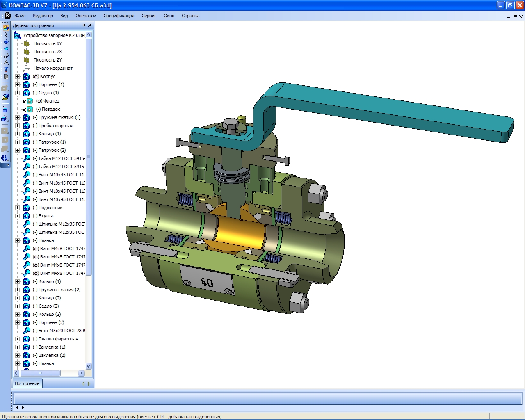
Task: Expand the Планка фирменная node
Action: pyautogui.click(x=17, y=339)
